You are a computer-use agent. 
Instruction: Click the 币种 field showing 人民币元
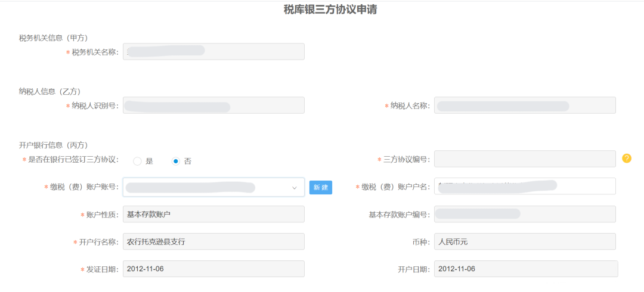click(525, 241)
